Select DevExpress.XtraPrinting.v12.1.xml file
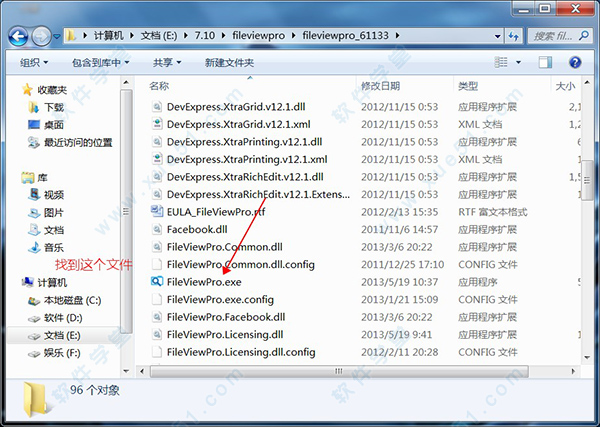This screenshot has height=427, width=600. (247, 160)
